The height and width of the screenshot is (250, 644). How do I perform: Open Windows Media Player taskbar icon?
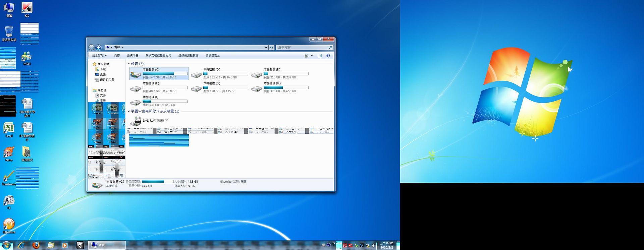pyautogui.click(x=65, y=245)
